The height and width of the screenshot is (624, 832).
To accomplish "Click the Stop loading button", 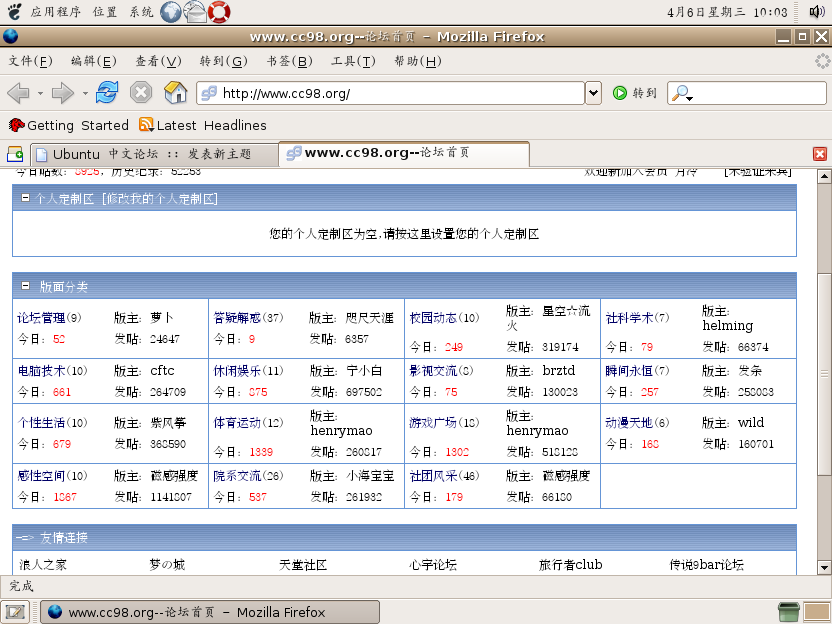I will click(141, 92).
